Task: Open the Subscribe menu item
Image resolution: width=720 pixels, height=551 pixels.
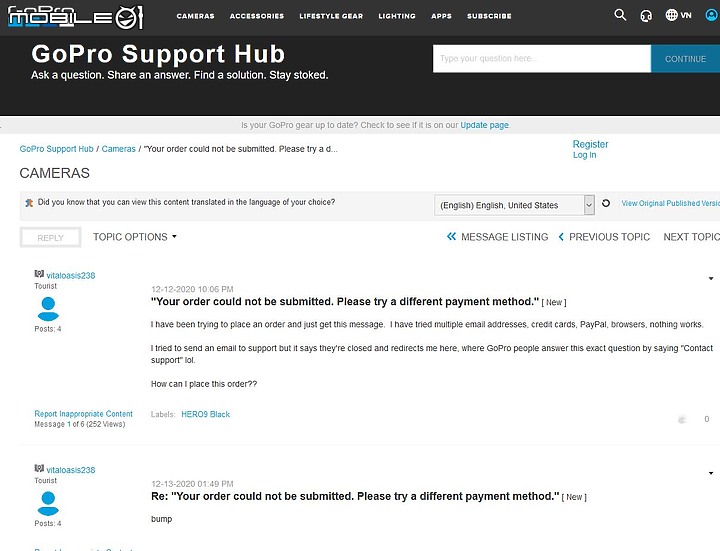Action: tap(489, 16)
